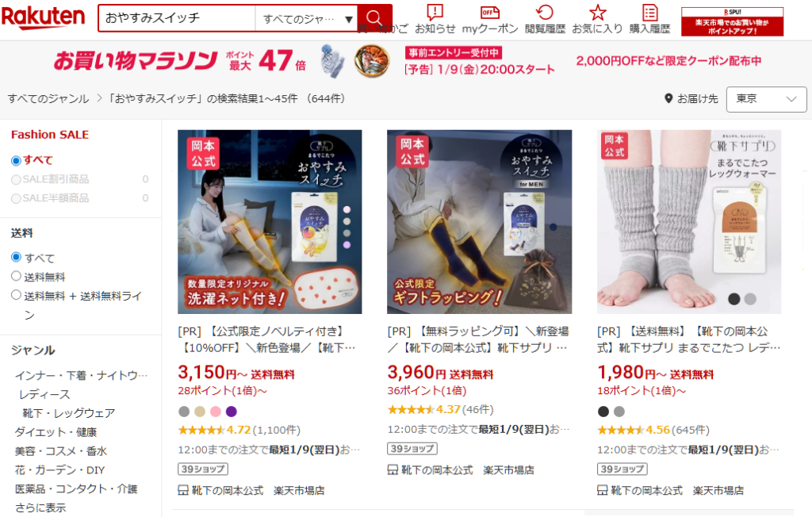Click the red search magnifier button
812x517 pixels.
pos(374,18)
